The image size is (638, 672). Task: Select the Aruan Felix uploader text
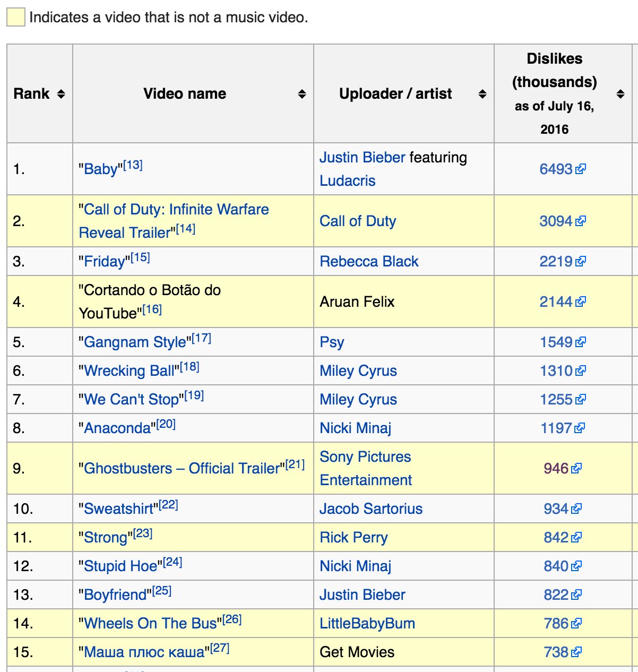pyautogui.click(x=357, y=302)
